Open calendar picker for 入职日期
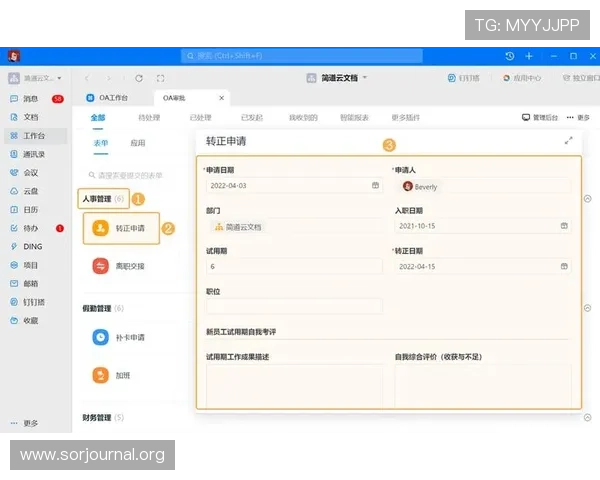This screenshot has width=600, height=480. tap(564, 226)
